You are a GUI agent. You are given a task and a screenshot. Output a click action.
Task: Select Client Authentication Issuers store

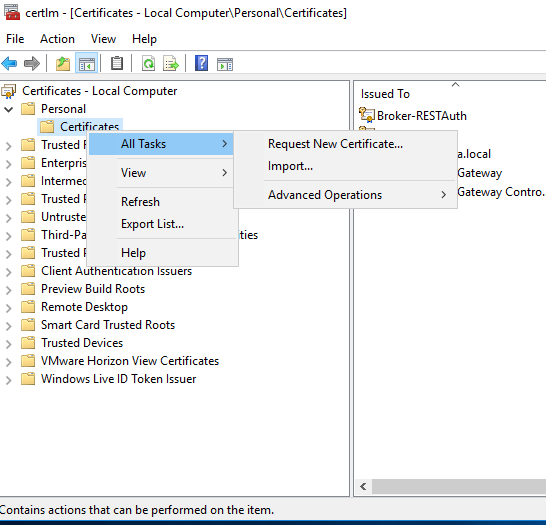(116, 271)
